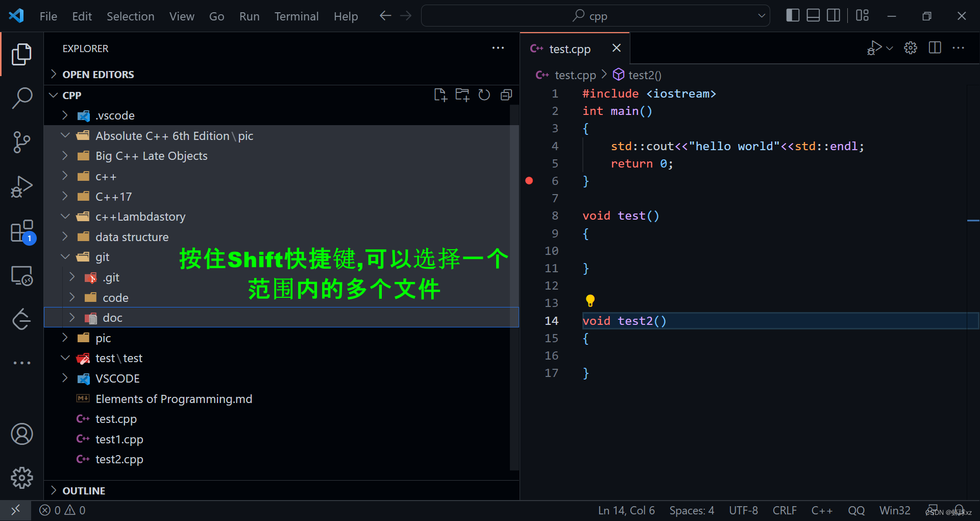
Task: Toggle the primary side bar layout
Action: [x=793, y=15]
